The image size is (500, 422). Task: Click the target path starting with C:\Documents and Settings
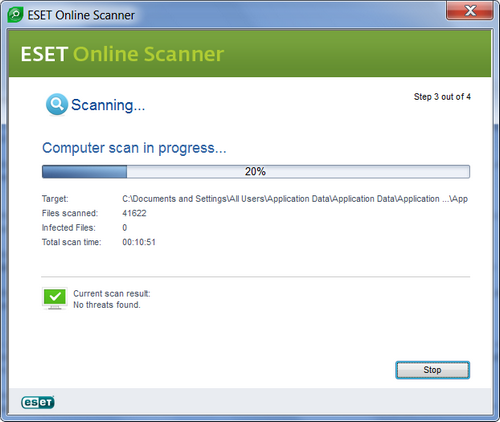(x=295, y=199)
